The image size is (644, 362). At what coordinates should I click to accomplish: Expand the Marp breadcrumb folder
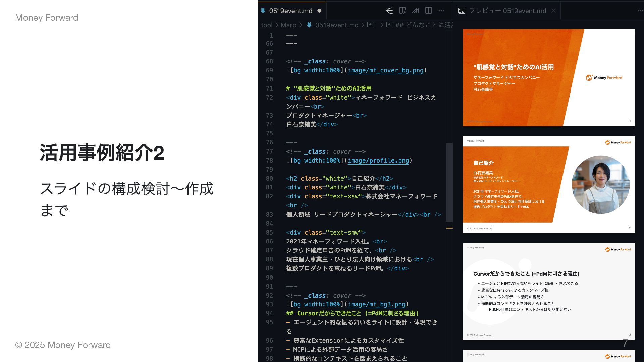[x=288, y=25]
